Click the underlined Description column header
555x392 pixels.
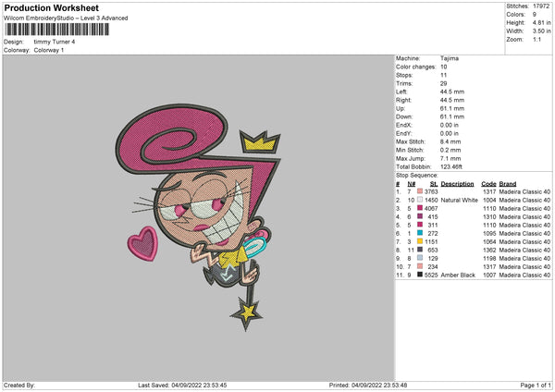tap(457, 184)
